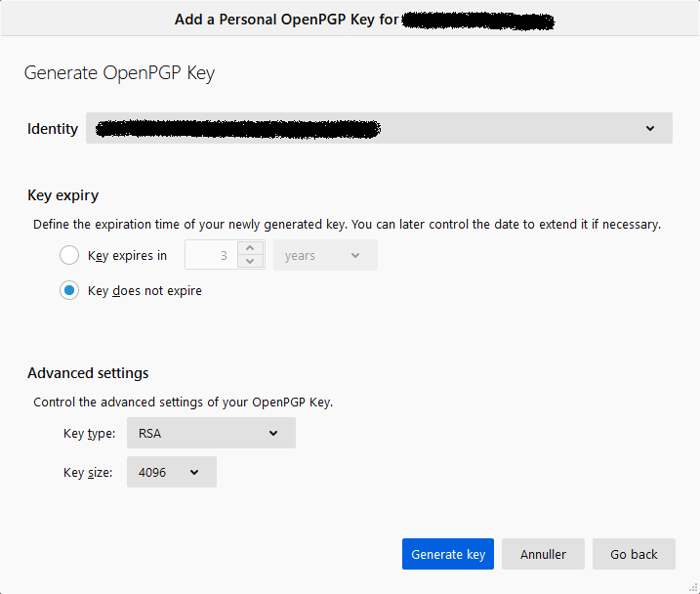Click the "Identity" label
Screen dimensions: 700x594
coord(53,129)
